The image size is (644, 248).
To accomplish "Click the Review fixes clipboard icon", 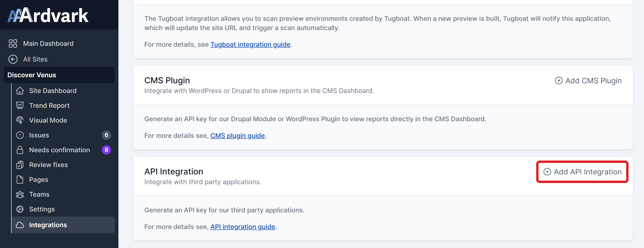I will click(x=20, y=165).
